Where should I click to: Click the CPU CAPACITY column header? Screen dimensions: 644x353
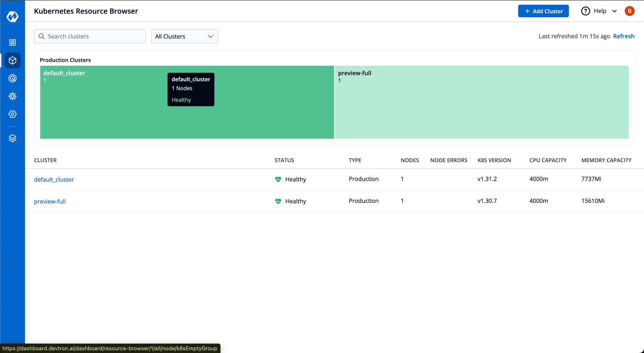point(548,160)
